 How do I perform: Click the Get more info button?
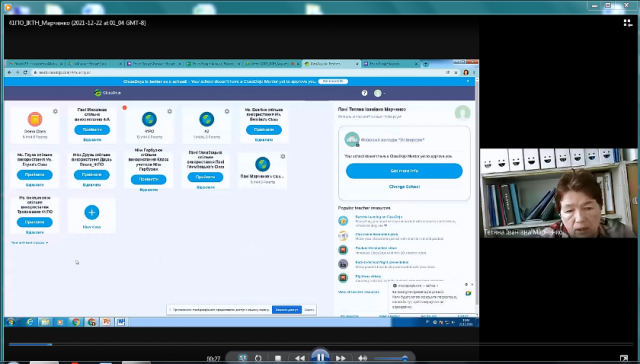tap(404, 171)
